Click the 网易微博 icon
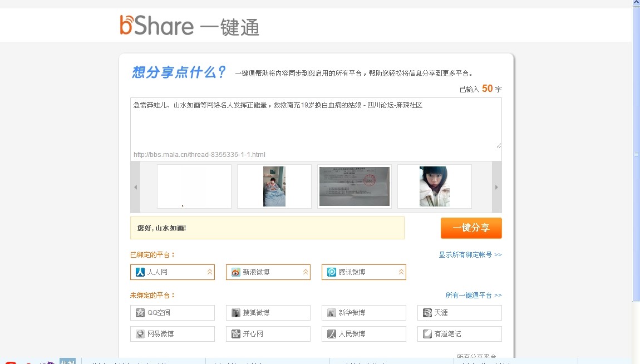640x364 pixels. click(x=140, y=334)
